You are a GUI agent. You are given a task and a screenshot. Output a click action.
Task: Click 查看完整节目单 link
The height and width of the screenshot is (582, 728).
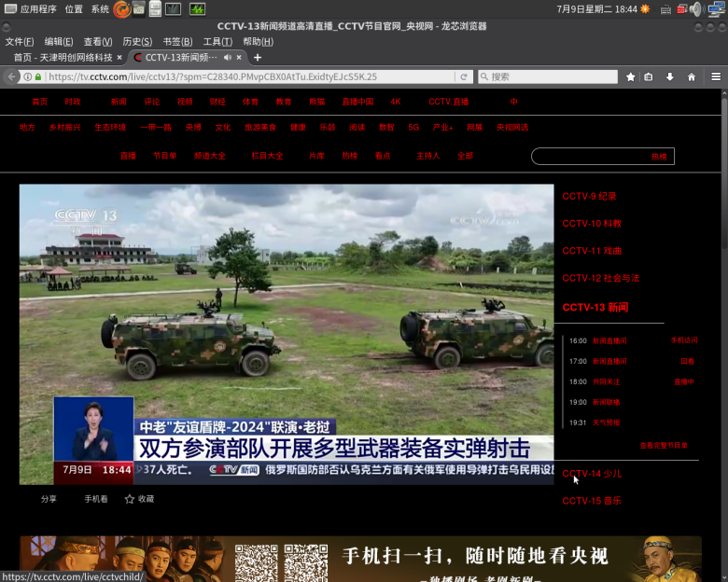pyautogui.click(x=664, y=446)
